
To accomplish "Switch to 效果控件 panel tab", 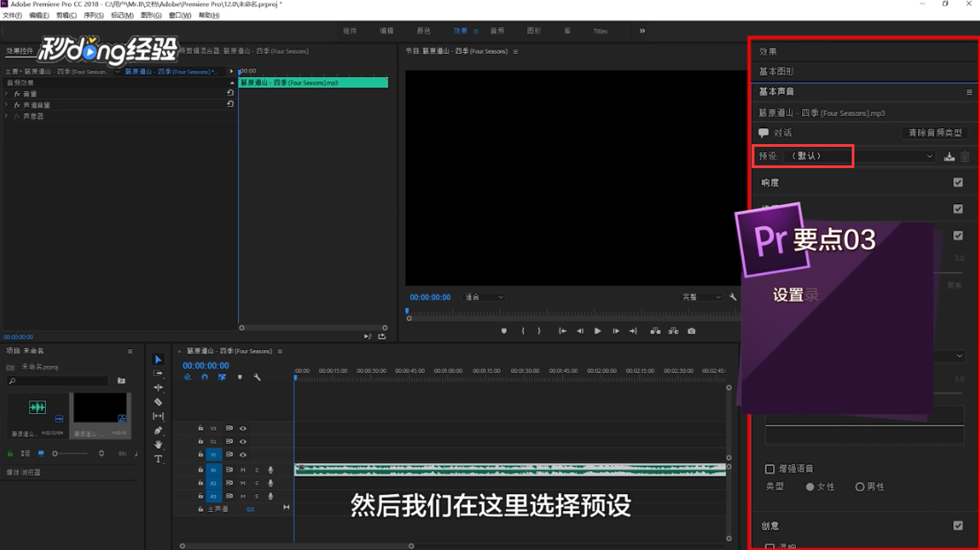I will click(19, 51).
